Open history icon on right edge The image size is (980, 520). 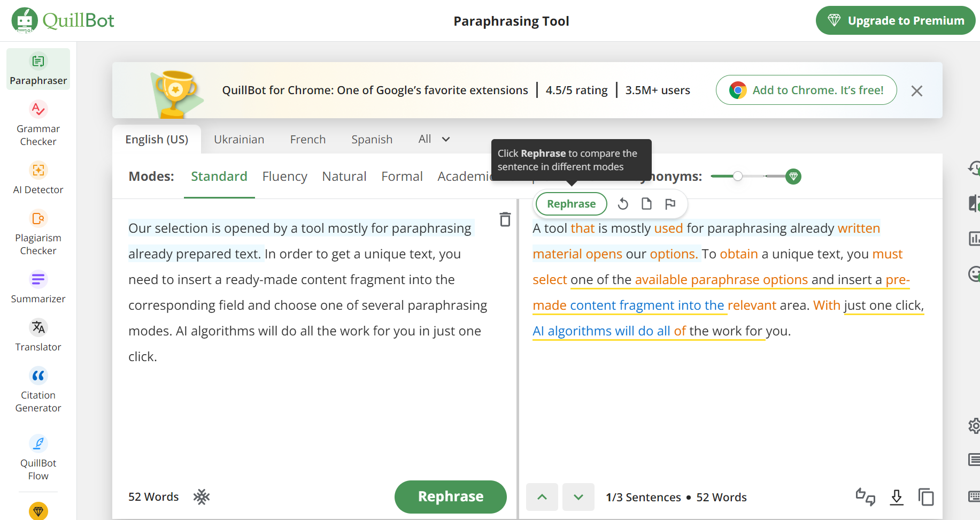point(974,168)
